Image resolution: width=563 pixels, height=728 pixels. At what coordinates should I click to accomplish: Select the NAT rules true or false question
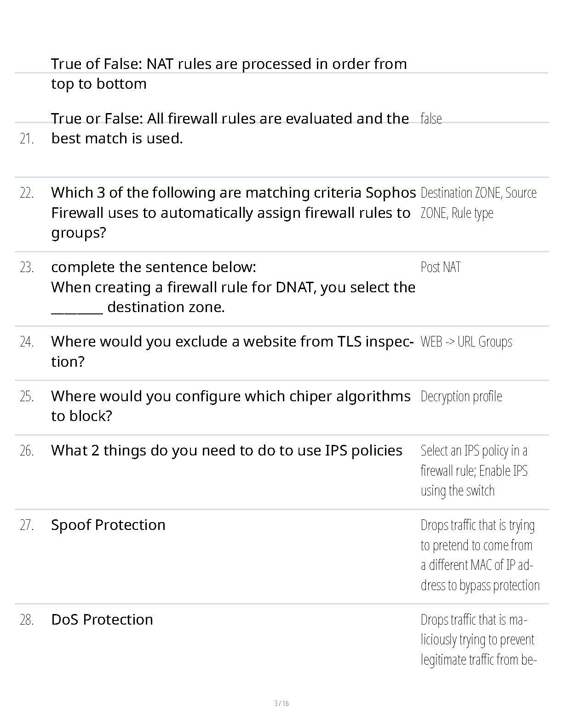pyautogui.click(x=229, y=74)
